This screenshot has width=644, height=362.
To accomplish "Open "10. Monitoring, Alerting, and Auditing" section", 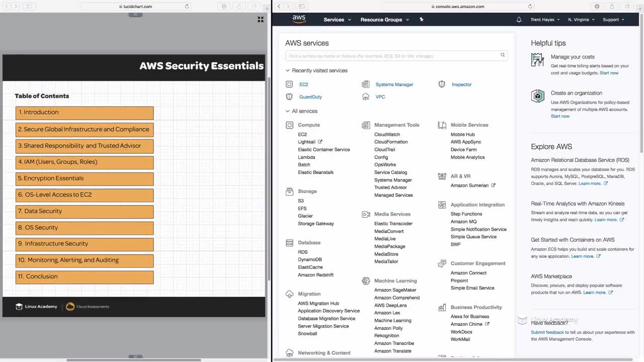I will 85,260.
